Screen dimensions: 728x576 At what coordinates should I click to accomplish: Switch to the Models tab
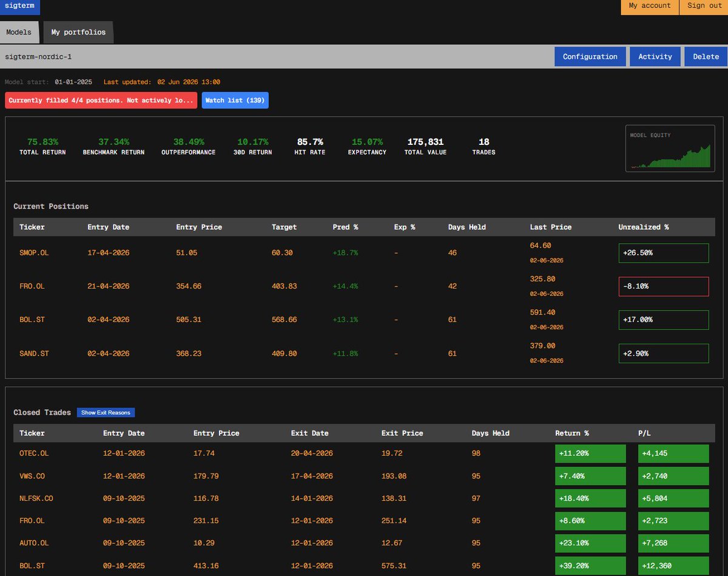(19, 32)
